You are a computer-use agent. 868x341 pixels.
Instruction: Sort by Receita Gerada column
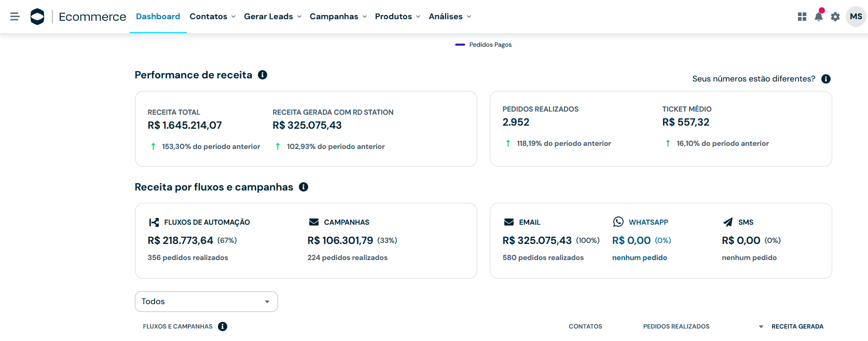[x=796, y=326]
